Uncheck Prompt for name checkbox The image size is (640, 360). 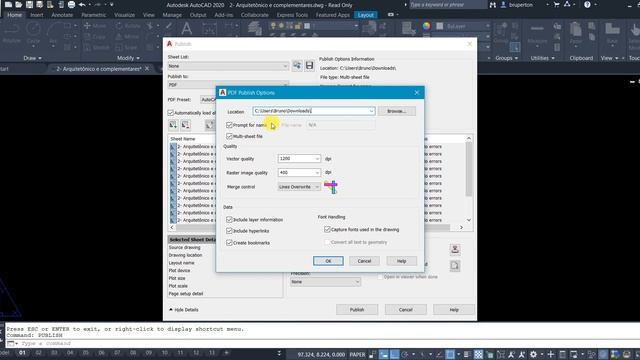pos(229,125)
